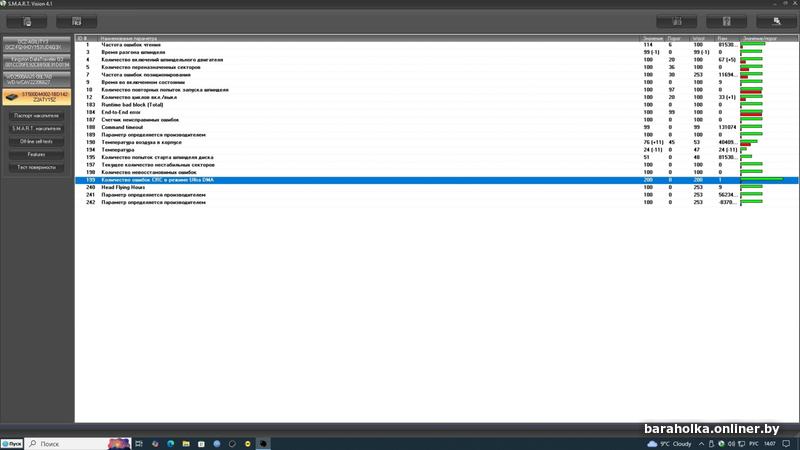
Task: Select row 3 Время разгона шпинделя
Action: (x=437, y=52)
